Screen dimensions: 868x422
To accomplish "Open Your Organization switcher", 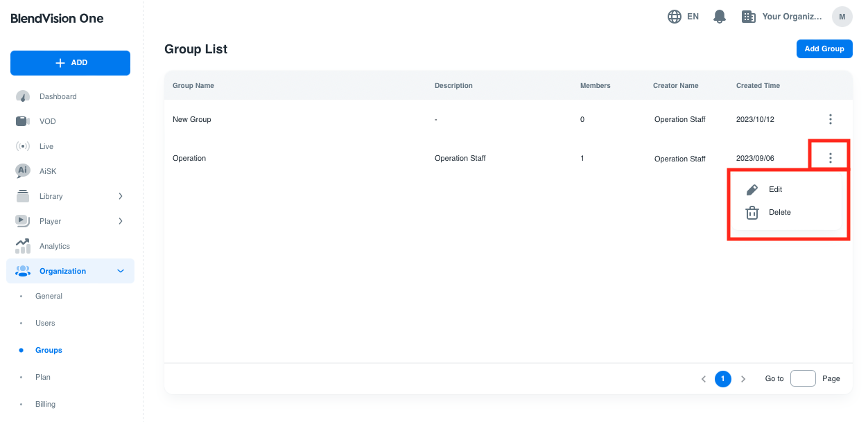I will tap(782, 17).
